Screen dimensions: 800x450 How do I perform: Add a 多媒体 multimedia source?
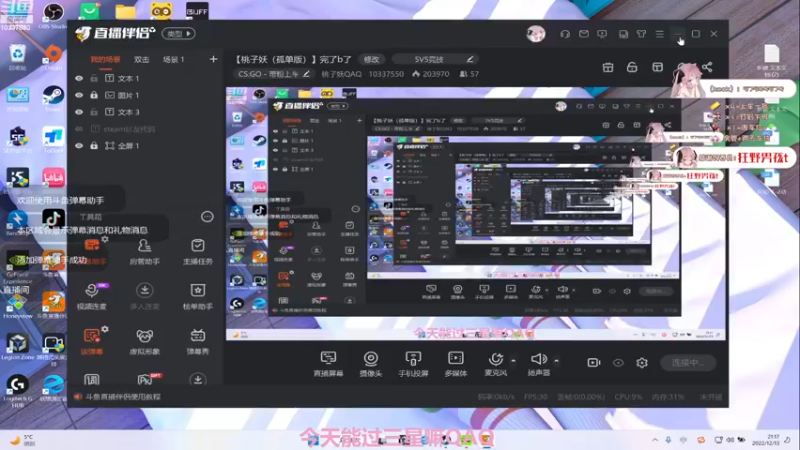[456, 364]
